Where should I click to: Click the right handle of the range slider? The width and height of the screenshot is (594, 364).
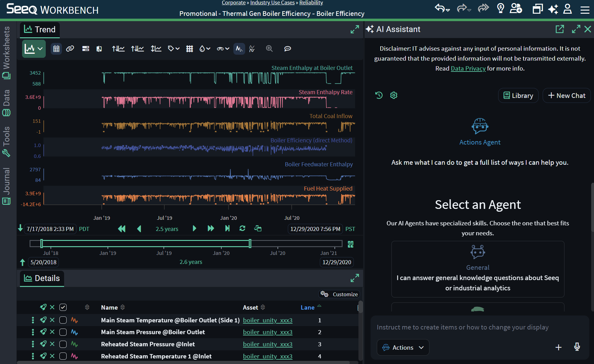click(x=250, y=244)
